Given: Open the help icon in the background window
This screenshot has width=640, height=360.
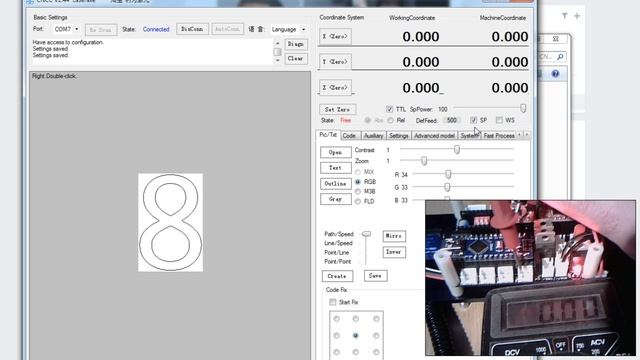Looking at the screenshot, I should 555,74.
